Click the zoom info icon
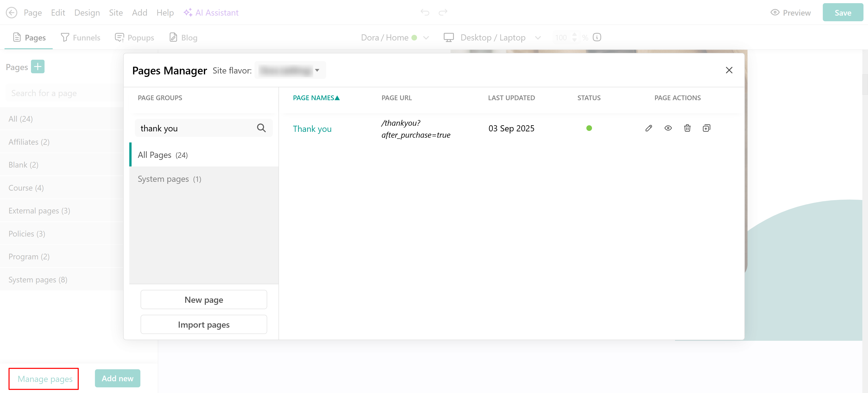Screen dimensions: 868x393 pos(597,37)
